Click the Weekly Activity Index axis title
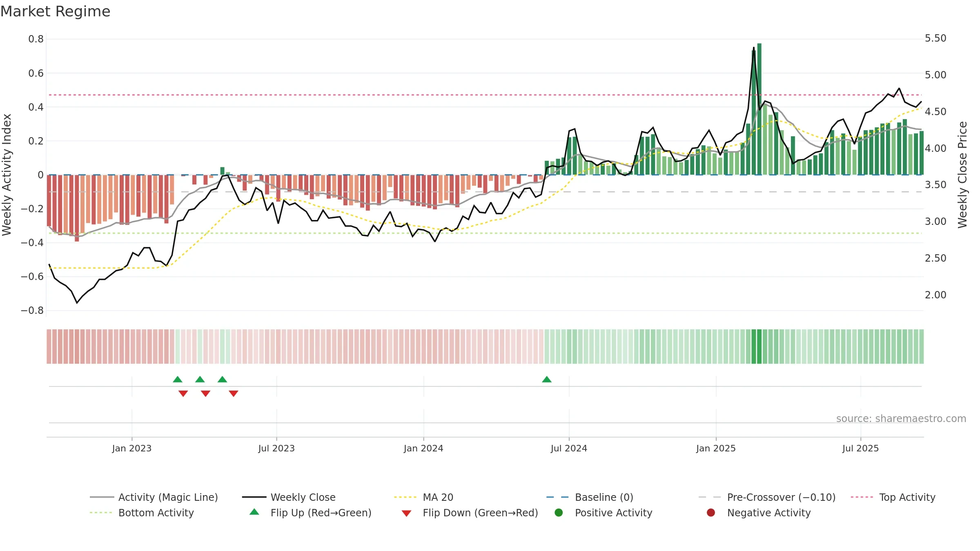Viewport: 980px width, 551px height. pyautogui.click(x=7, y=175)
